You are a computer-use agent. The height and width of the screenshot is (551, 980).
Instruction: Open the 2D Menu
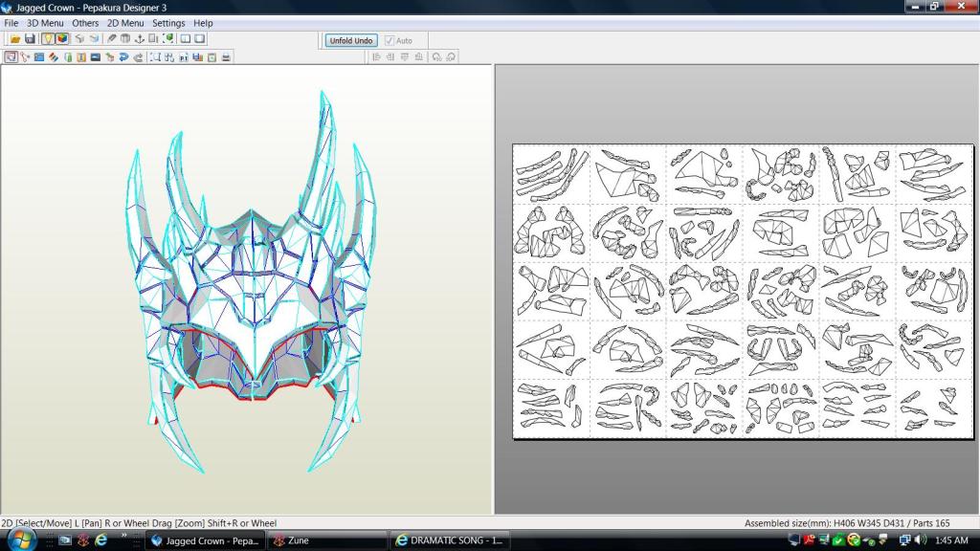coord(125,23)
